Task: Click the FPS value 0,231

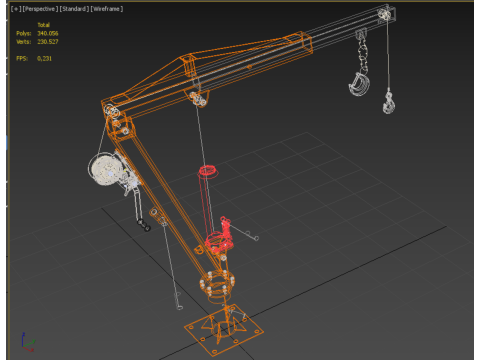Action: [44, 58]
